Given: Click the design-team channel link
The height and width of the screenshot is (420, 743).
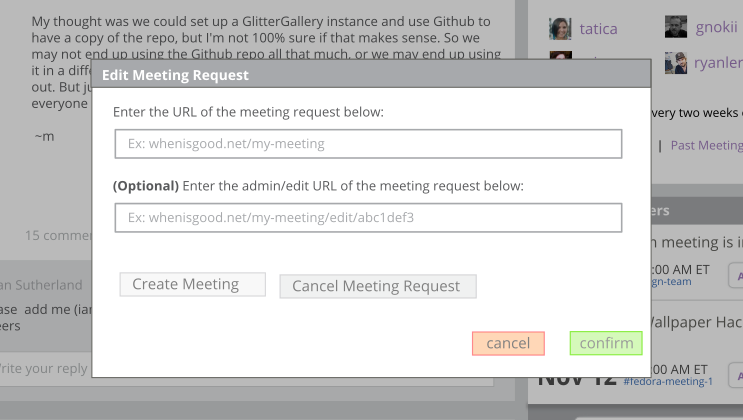Looking at the screenshot, I should (x=671, y=282).
